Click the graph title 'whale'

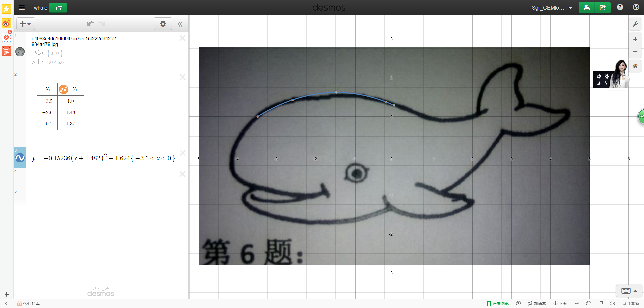pyautogui.click(x=40, y=8)
